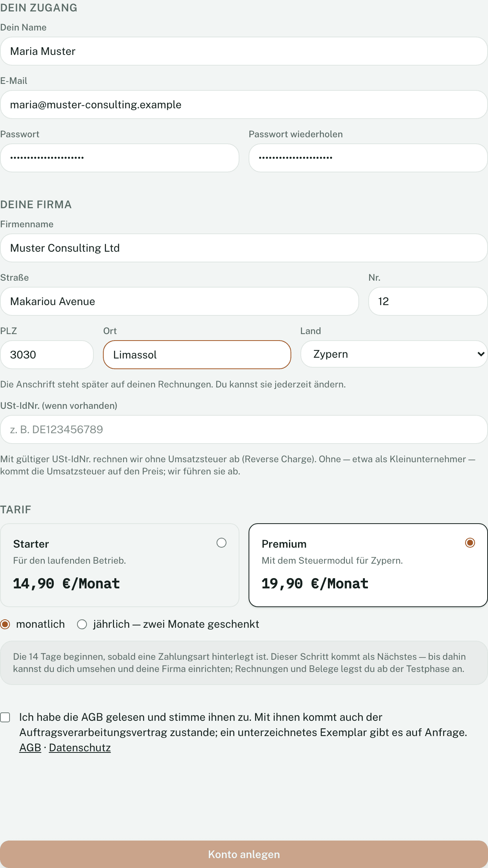Click the 14-day trial info notice
The width and height of the screenshot is (488, 868).
[244, 663]
